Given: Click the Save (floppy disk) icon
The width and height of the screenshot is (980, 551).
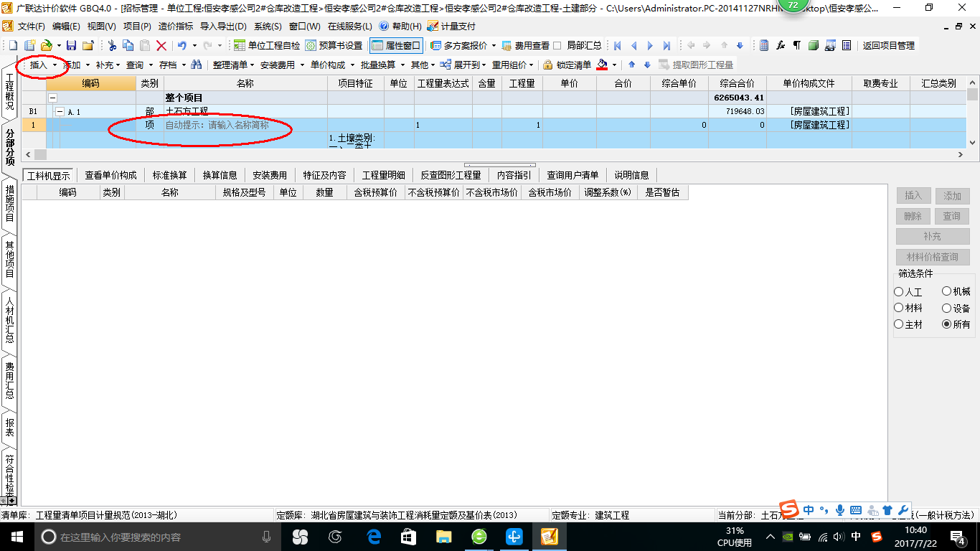Looking at the screenshot, I should tap(71, 45).
